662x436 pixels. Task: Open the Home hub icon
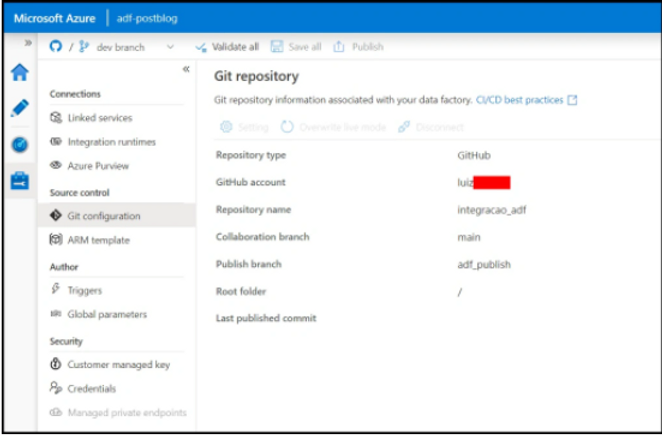[x=20, y=72]
